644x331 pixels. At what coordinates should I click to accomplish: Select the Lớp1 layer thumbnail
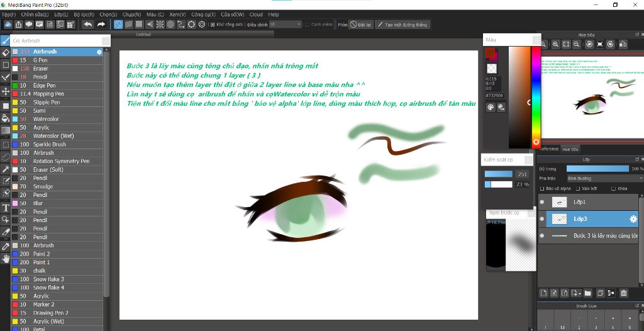tap(559, 202)
